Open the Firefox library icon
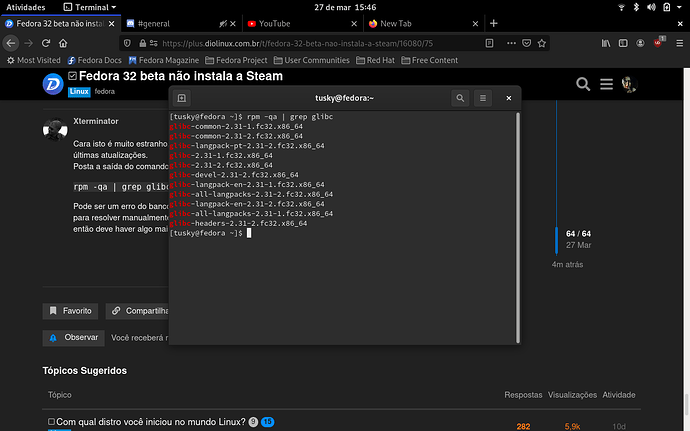The height and width of the screenshot is (431, 690). [606, 43]
